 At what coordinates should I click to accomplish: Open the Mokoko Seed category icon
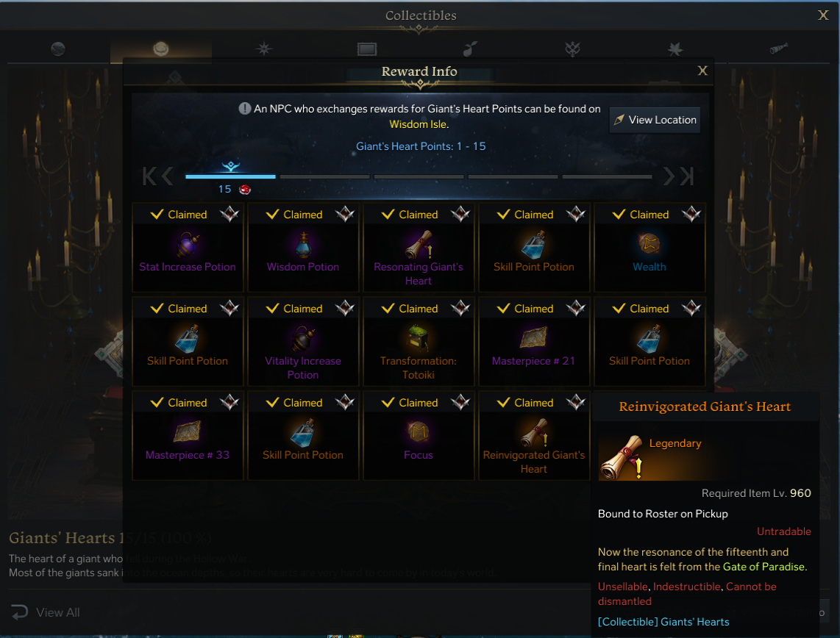point(470,49)
